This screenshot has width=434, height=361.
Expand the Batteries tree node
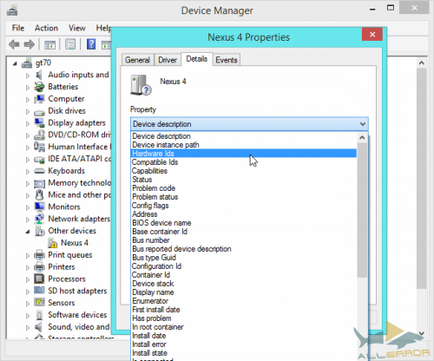point(28,87)
